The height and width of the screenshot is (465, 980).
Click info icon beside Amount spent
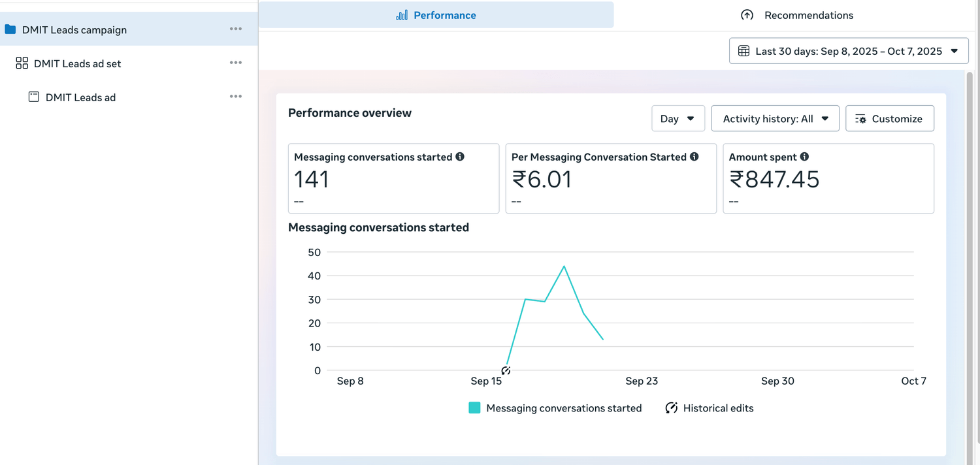[804, 157]
